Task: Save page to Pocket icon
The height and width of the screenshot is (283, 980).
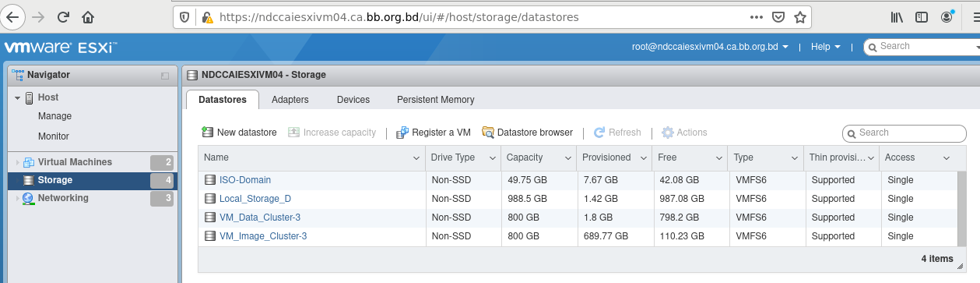Action: (x=778, y=16)
